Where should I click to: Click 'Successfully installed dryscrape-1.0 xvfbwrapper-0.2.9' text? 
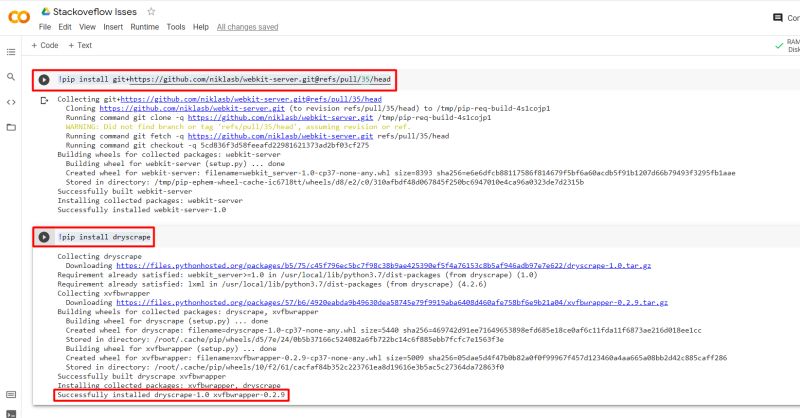[171, 395]
